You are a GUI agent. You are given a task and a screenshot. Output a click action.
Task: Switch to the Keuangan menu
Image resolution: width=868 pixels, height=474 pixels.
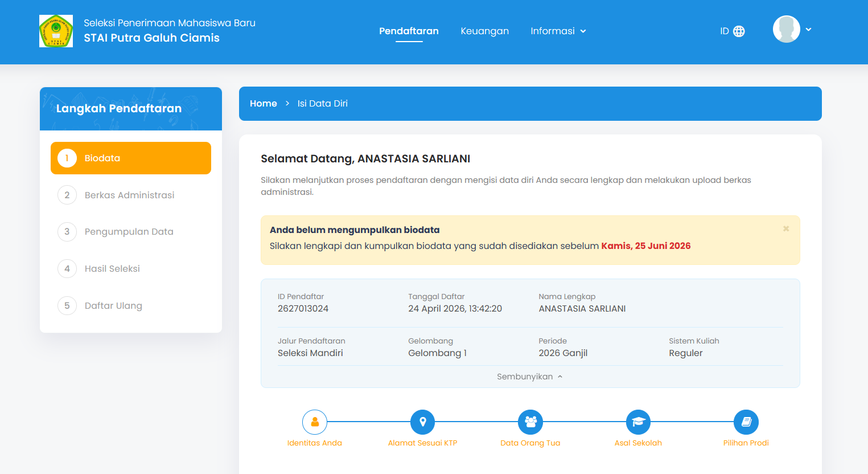(x=484, y=31)
